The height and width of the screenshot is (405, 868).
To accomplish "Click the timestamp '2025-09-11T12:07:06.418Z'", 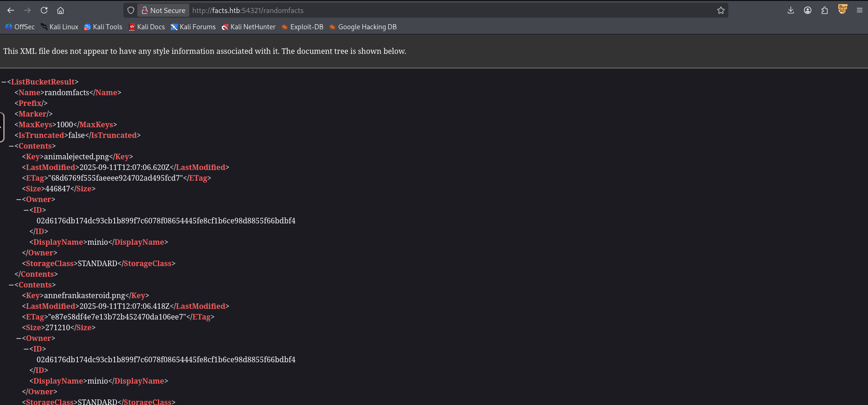I will pyautogui.click(x=124, y=306).
